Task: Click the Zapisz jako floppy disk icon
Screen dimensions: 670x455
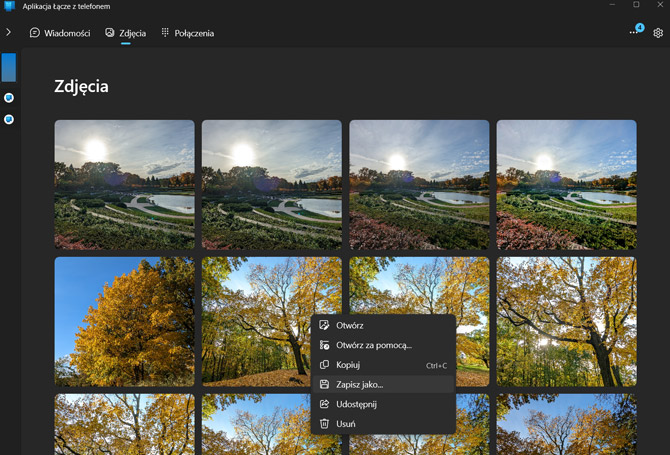Action: 324,384
